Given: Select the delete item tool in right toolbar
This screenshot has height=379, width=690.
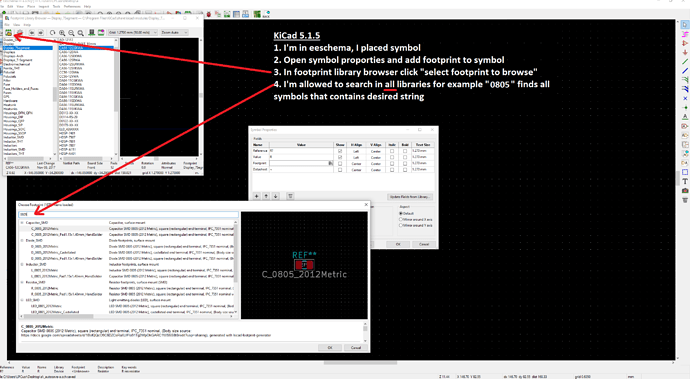Looking at the screenshot, I should [x=685, y=200].
